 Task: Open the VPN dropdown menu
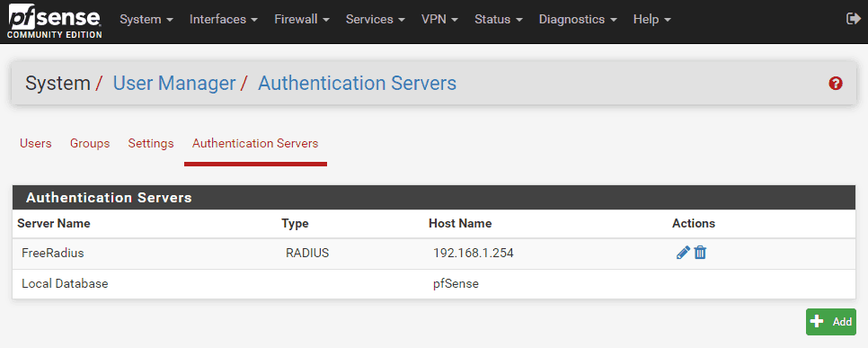click(440, 20)
